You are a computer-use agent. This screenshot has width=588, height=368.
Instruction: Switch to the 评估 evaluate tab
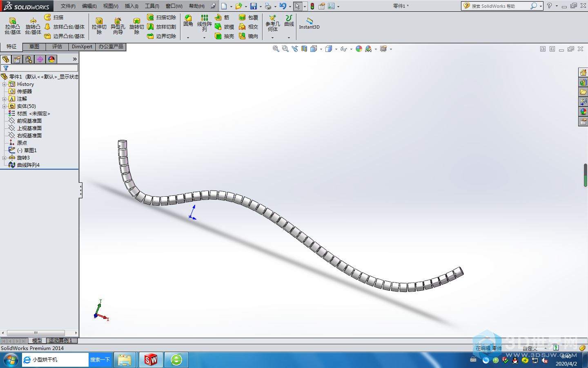click(57, 47)
